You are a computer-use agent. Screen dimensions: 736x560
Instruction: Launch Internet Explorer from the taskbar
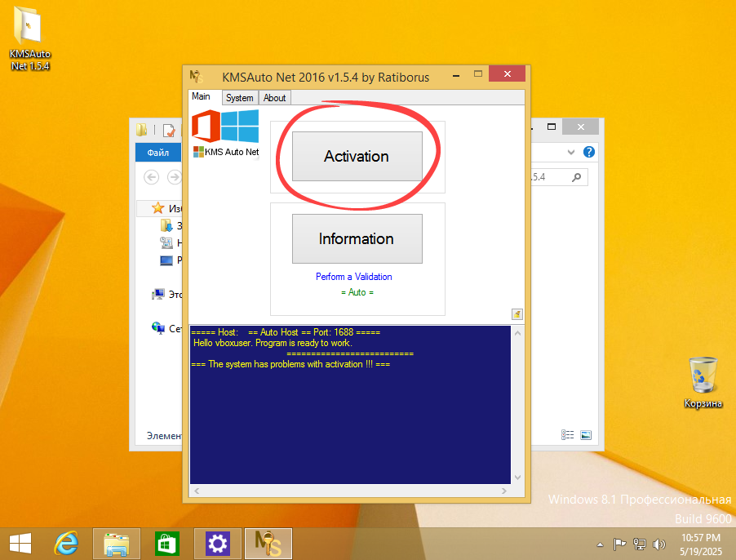pos(65,543)
